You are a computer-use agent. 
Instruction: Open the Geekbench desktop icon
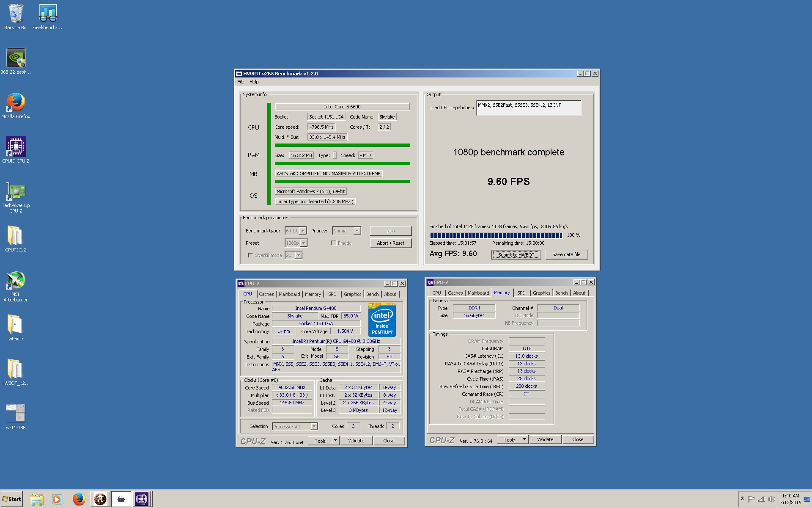click(x=48, y=17)
